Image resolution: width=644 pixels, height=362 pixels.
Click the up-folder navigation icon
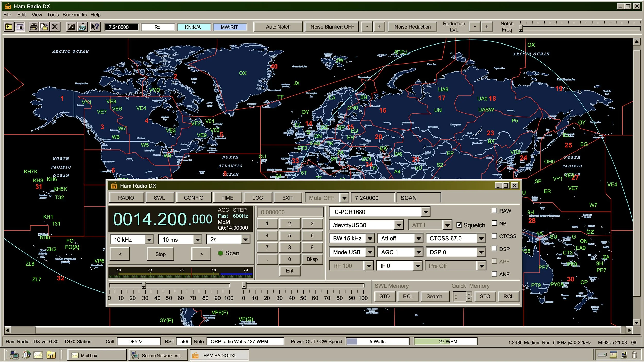[x=9, y=27]
